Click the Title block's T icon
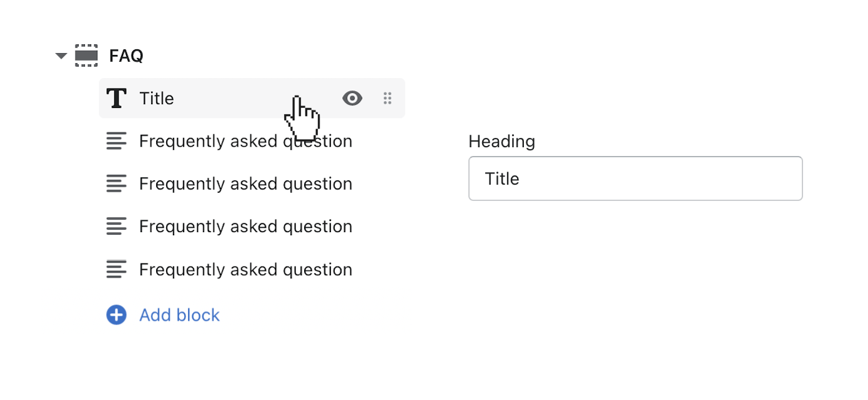Viewport: 868px width, 400px height. coord(116,98)
